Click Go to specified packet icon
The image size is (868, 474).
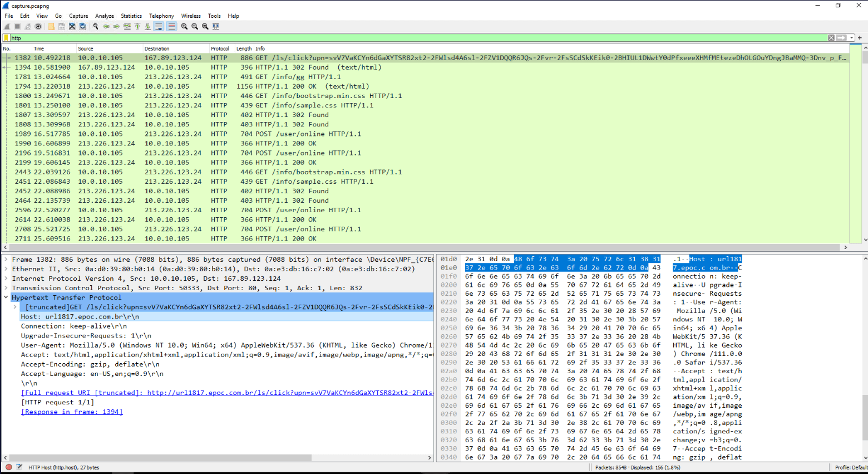click(127, 26)
